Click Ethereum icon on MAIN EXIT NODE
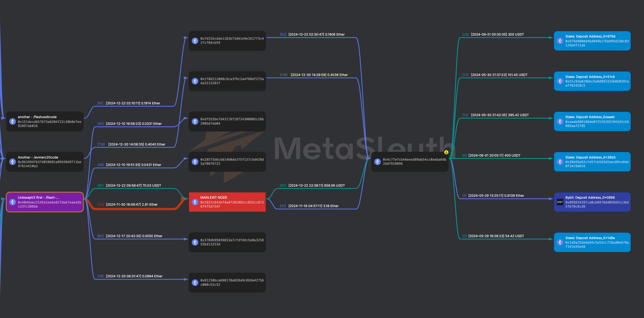This screenshot has height=318, width=644. 195,202
